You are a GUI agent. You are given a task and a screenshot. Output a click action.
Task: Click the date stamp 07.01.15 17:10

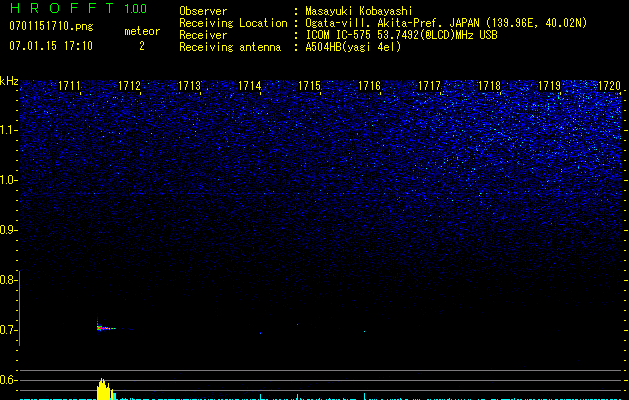coord(51,45)
